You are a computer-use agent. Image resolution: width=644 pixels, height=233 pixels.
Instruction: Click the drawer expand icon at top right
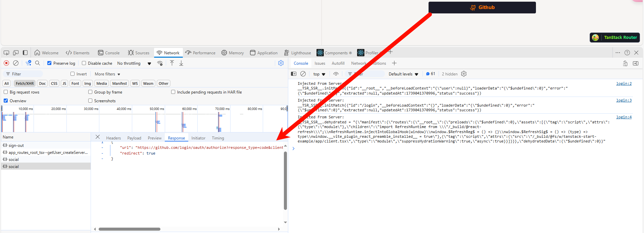tap(625, 63)
